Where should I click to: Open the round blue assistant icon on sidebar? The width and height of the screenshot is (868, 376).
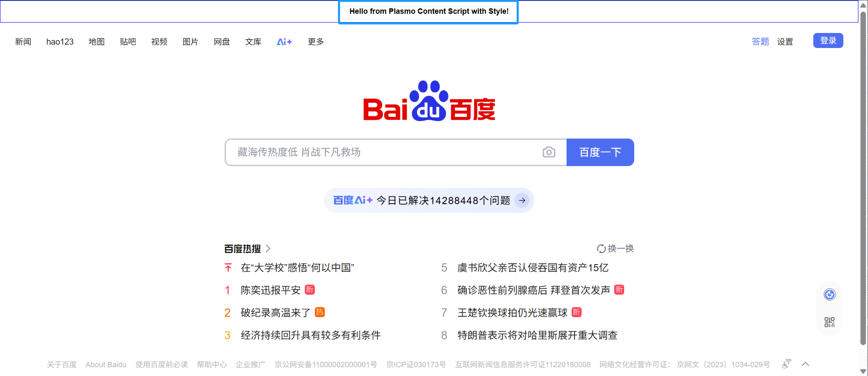(830, 295)
